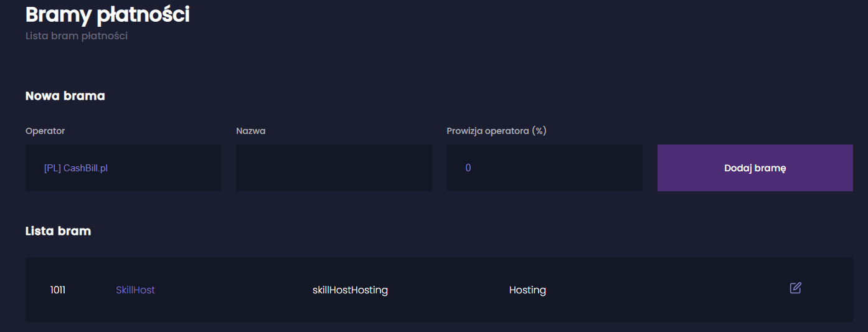This screenshot has height=332, width=868.
Task: Click the Nazwa field label
Action: [x=251, y=131]
